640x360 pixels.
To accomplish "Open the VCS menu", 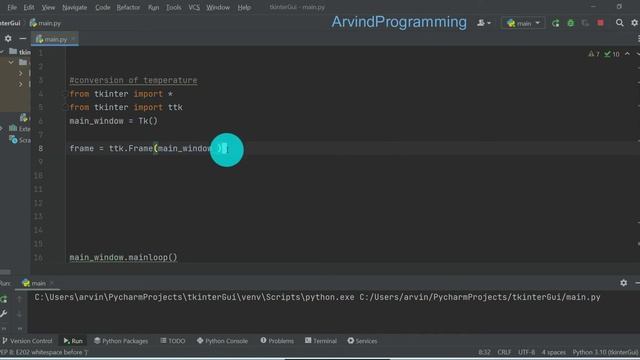I will 194,7.
